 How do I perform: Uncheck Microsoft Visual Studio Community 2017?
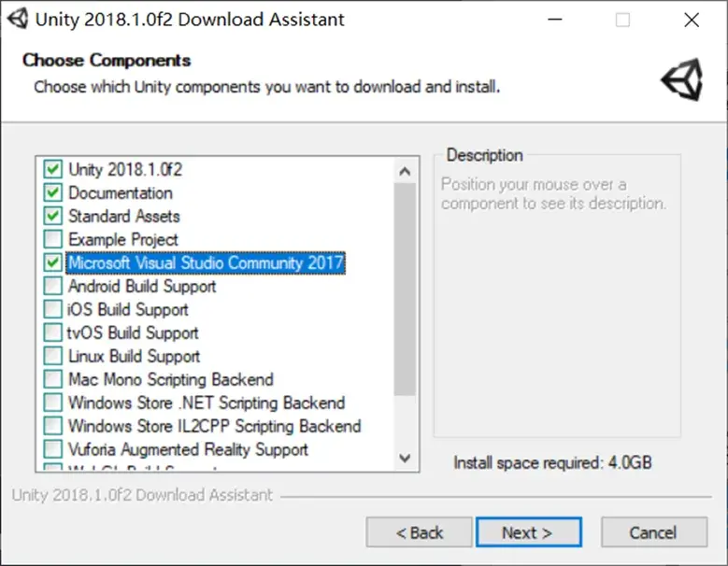52,262
